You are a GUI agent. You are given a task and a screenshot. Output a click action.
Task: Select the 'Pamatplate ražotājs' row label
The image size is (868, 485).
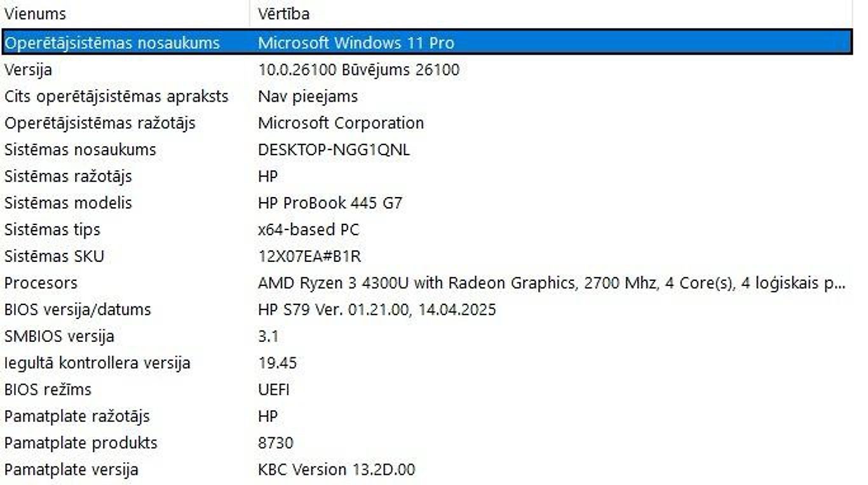(77, 417)
